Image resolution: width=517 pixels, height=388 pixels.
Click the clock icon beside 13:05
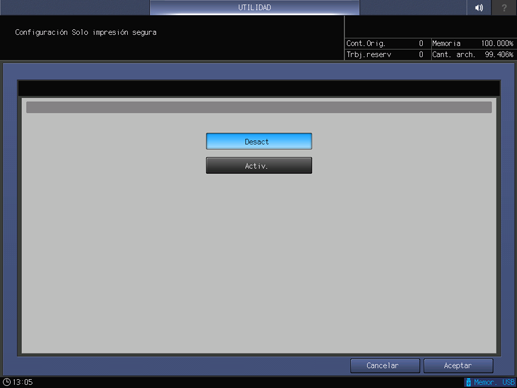point(7,382)
